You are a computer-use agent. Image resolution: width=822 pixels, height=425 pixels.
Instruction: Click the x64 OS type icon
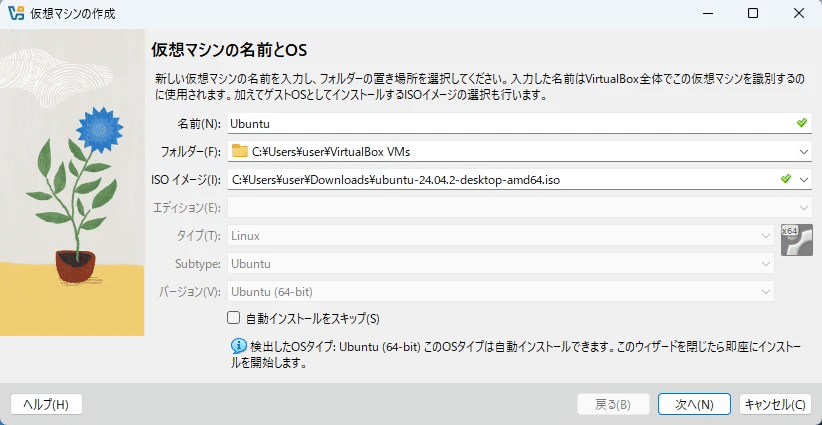click(796, 239)
